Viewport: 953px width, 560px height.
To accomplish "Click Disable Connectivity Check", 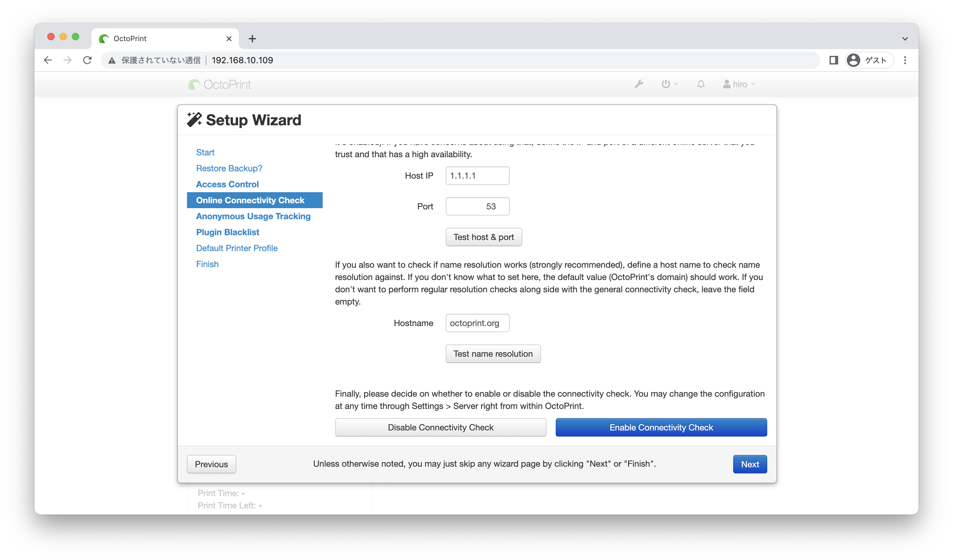I will point(441,428).
